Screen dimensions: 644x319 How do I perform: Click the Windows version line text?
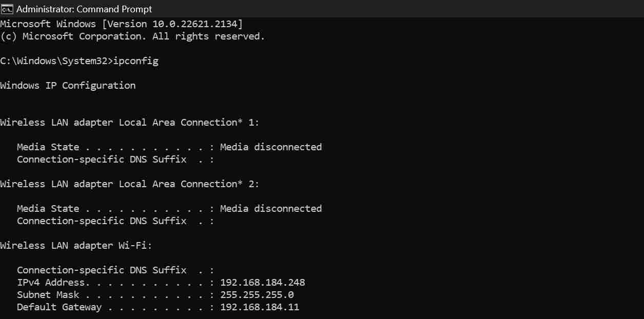point(121,24)
